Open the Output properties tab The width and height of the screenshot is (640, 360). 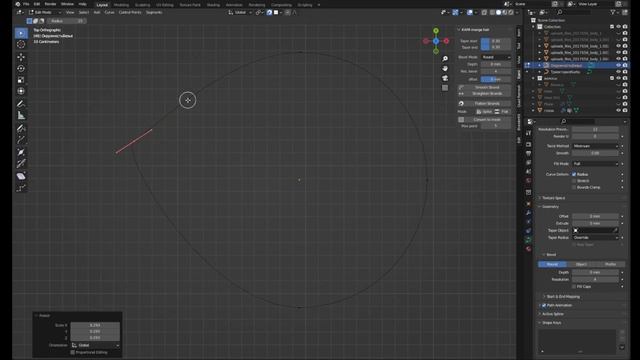(x=529, y=153)
